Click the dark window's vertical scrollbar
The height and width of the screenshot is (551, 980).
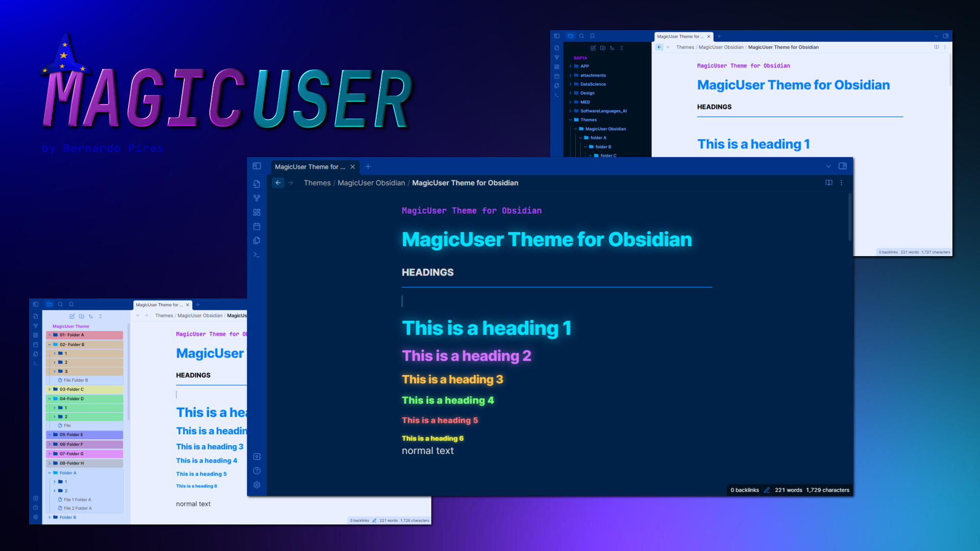tap(850, 217)
